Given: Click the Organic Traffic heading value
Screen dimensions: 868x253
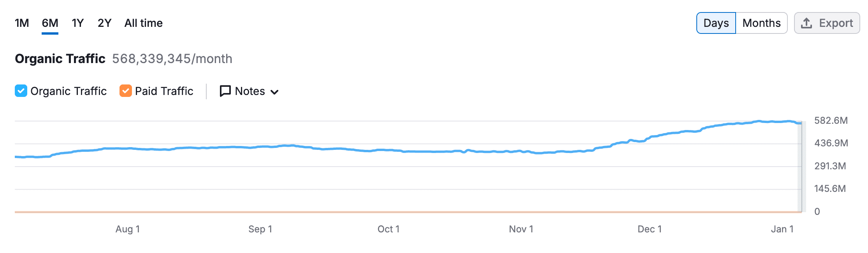Looking at the screenshot, I should coord(172,59).
